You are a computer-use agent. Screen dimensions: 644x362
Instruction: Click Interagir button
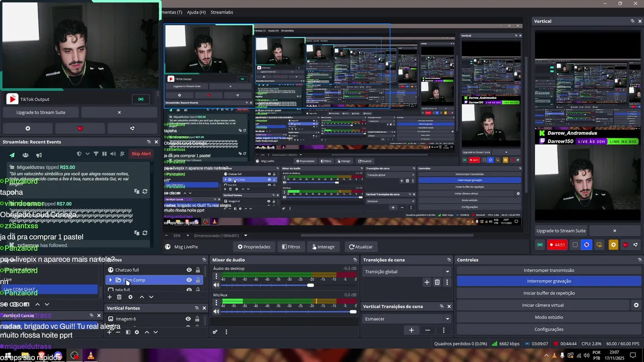click(324, 247)
